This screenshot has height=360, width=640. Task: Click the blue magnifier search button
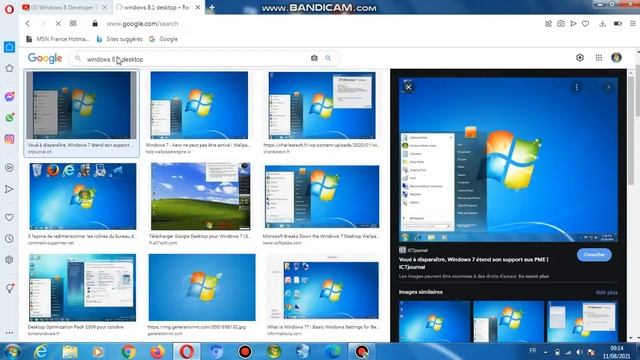pos(328,58)
